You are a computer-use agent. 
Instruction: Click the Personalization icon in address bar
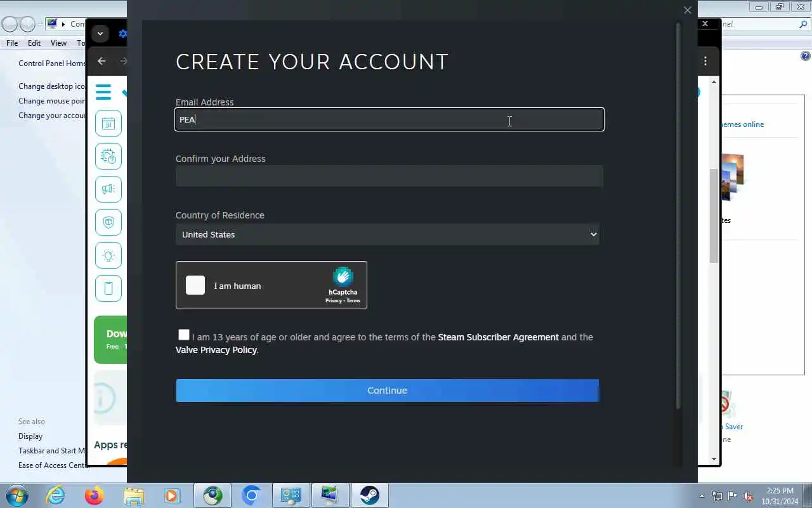52,24
